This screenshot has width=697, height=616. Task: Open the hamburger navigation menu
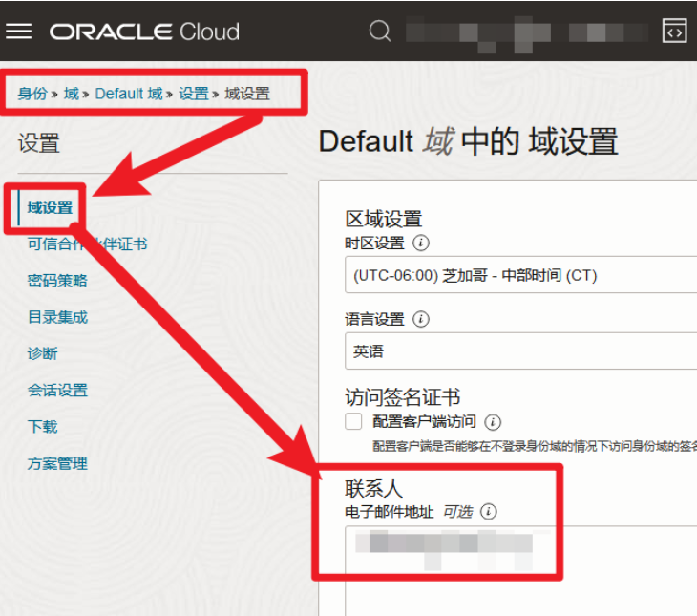click(19, 32)
